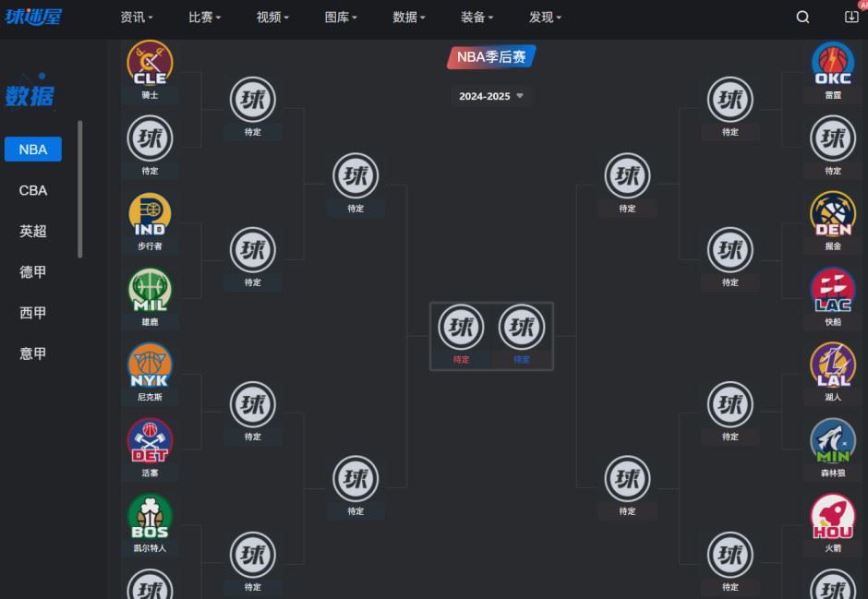
Task: Open the 比赛 menu item
Action: [204, 18]
